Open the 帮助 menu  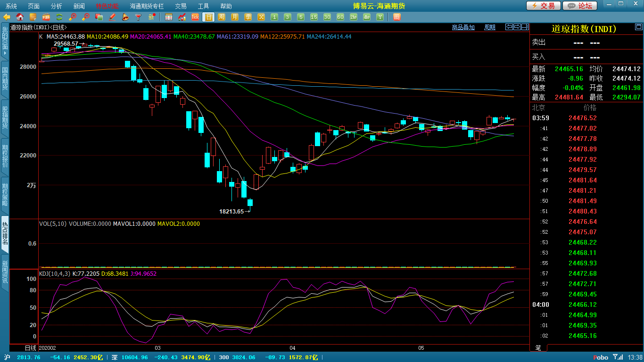226,6
